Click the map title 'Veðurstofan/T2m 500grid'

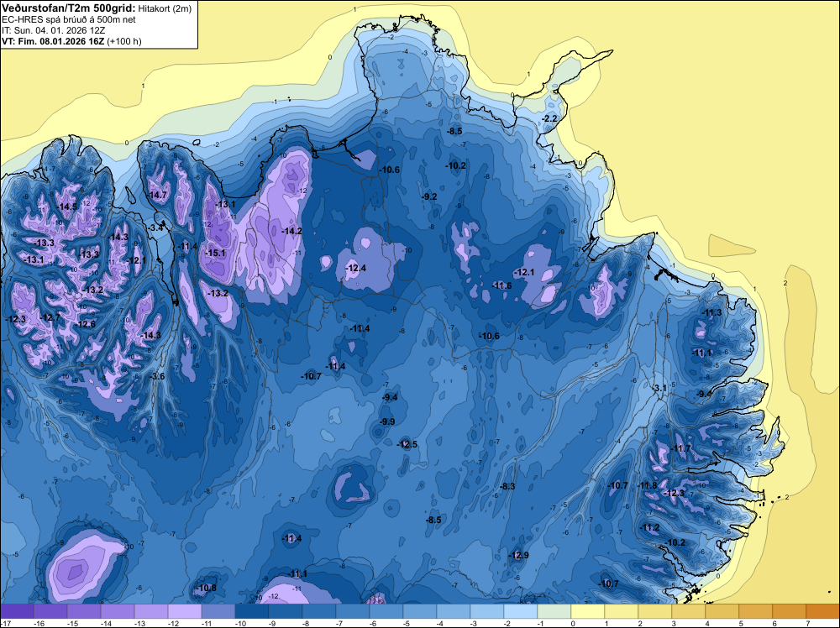point(68,8)
